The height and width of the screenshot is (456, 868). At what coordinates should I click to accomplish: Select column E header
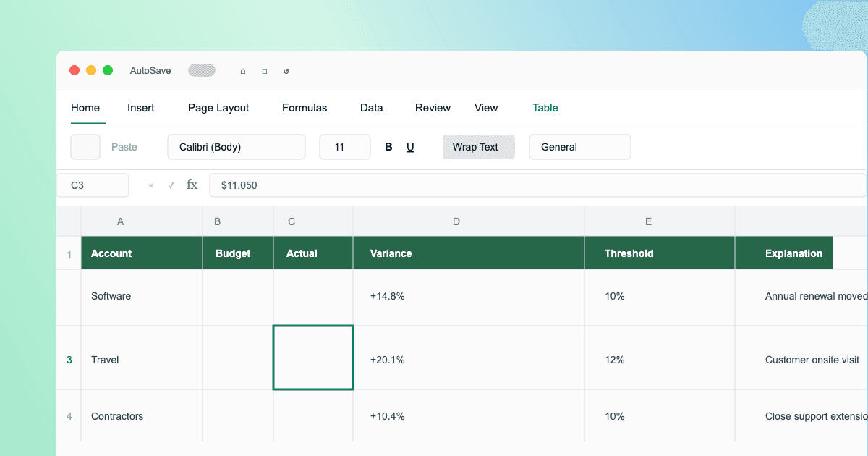coord(660,221)
